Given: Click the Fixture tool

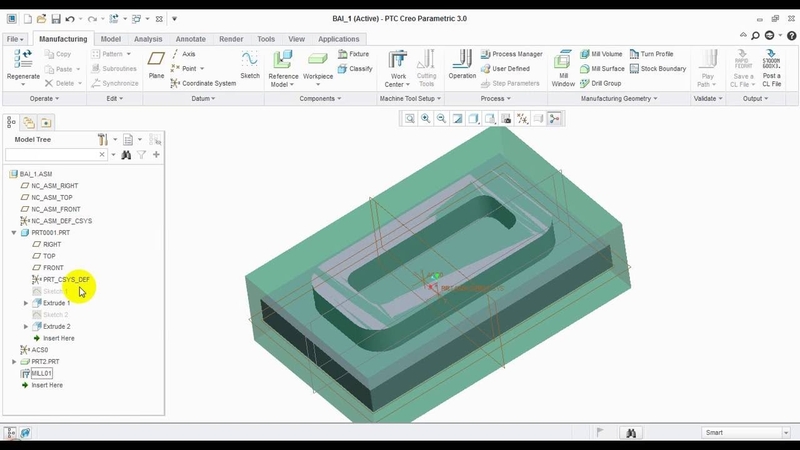Looking at the screenshot, I should tap(353, 54).
